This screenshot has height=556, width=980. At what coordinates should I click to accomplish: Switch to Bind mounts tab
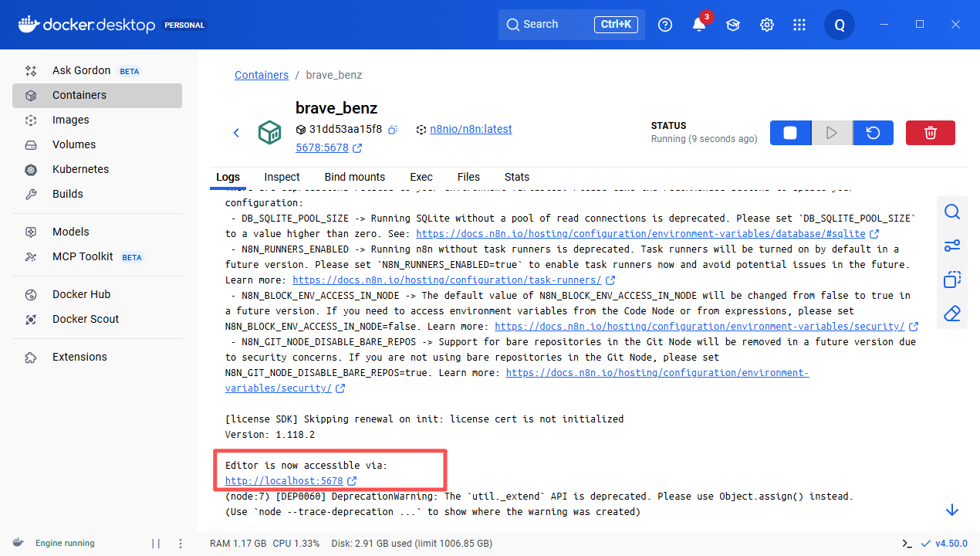point(355,177)
